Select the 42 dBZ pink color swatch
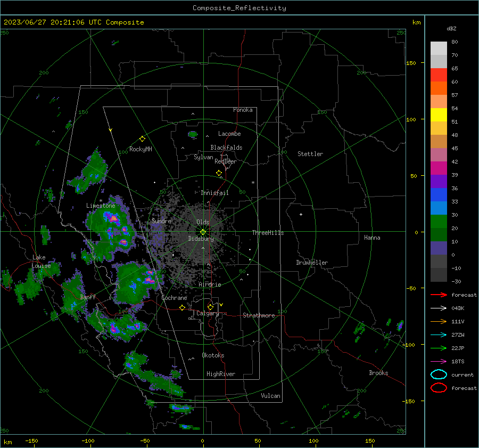 pos(439,154)
